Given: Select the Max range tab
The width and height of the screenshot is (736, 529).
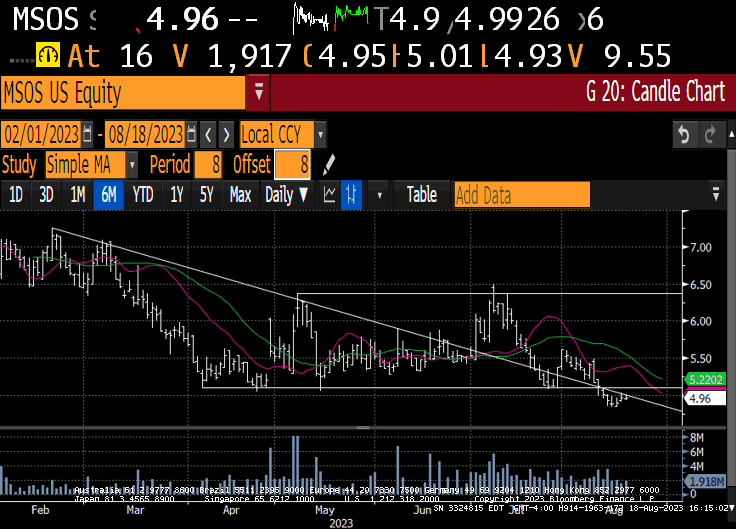Looking at the screenshot, I should pyautogui.click(x=240, y=194).
